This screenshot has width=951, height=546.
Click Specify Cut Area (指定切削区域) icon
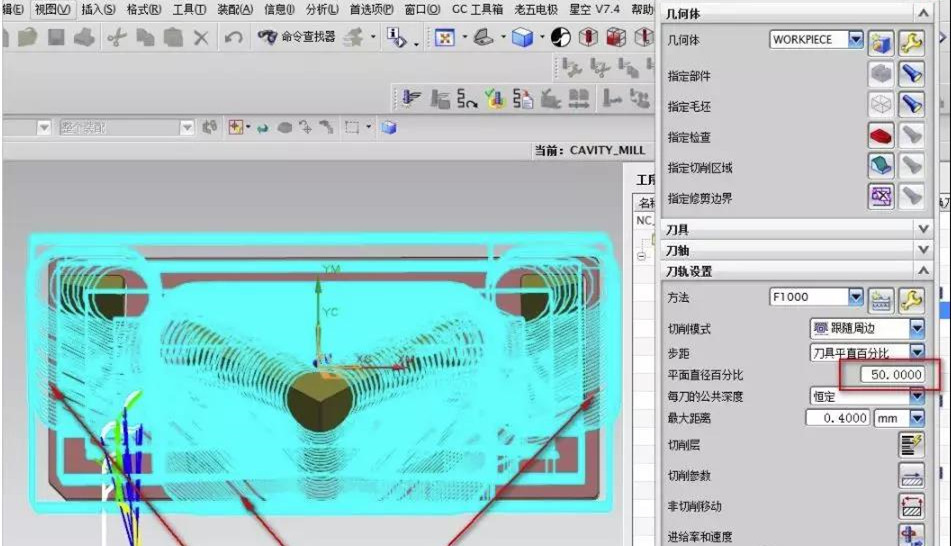879,166
